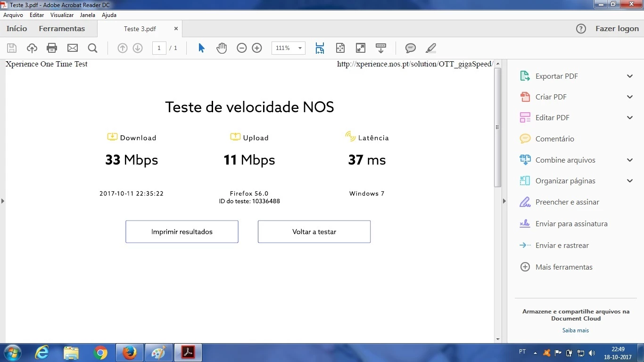644x362 pixels.
Task: Launch Internet Explorer from the taskbar
Action: (42, 353)
